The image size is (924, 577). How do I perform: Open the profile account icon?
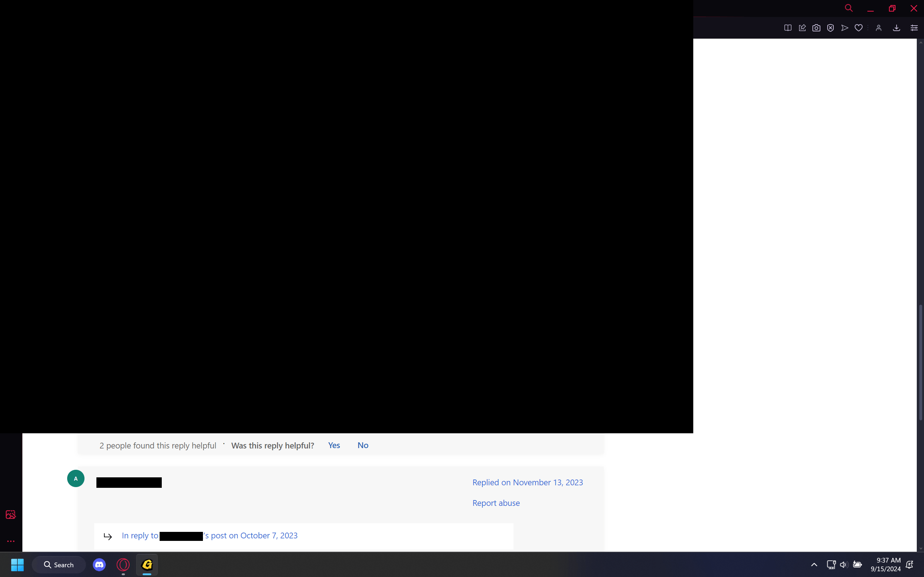879,28
